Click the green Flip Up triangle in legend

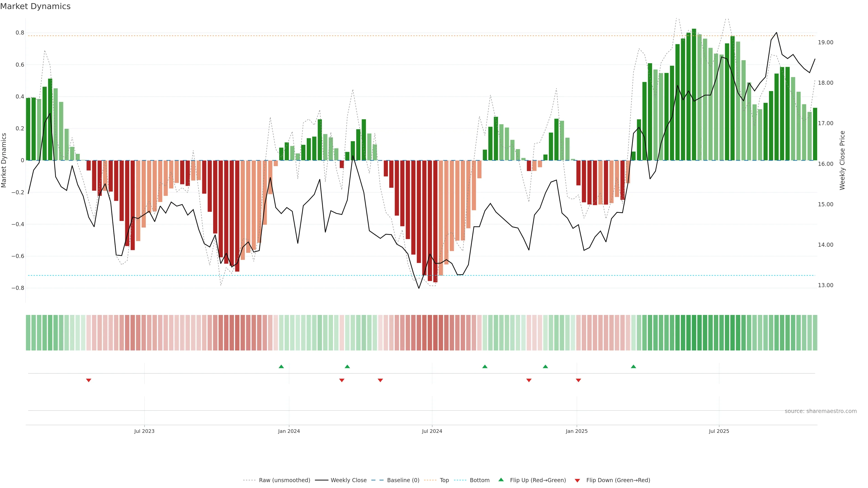(501, 480)
